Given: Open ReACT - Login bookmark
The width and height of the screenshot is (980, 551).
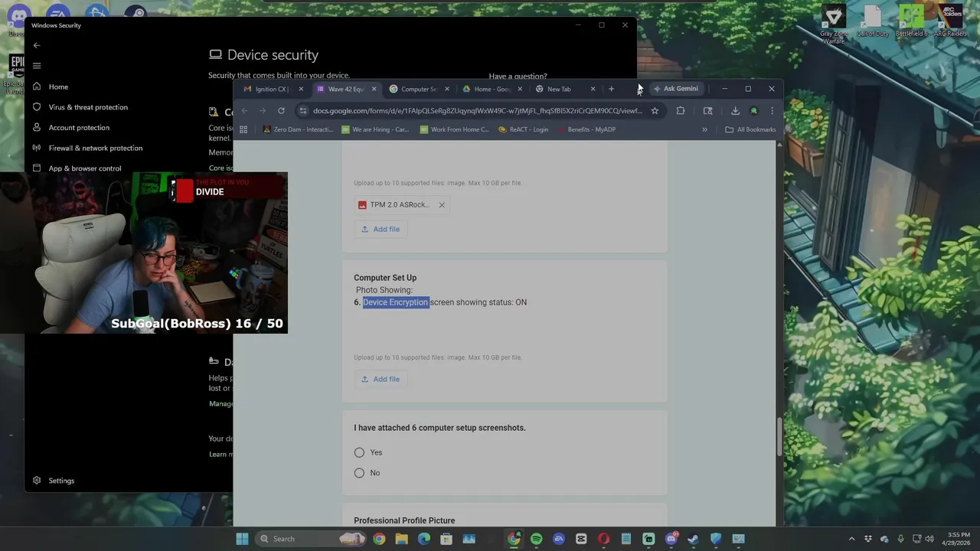Looking at the screenshot, I should (523, 129).
